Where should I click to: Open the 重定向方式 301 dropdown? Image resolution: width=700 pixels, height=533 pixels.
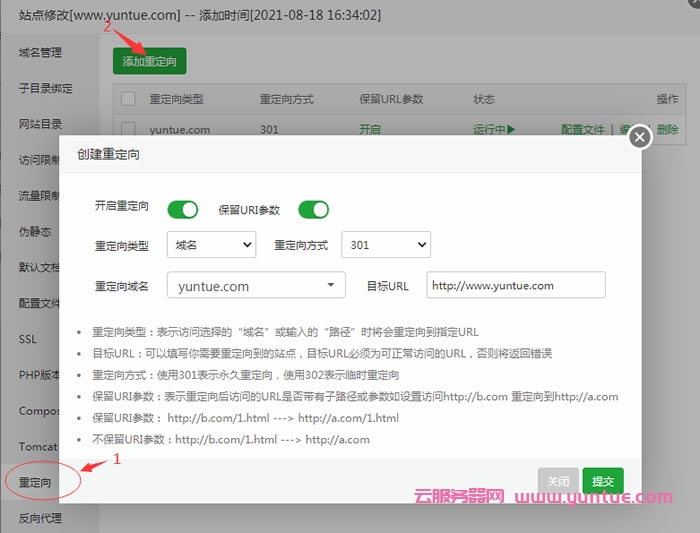tap(386, 245)
